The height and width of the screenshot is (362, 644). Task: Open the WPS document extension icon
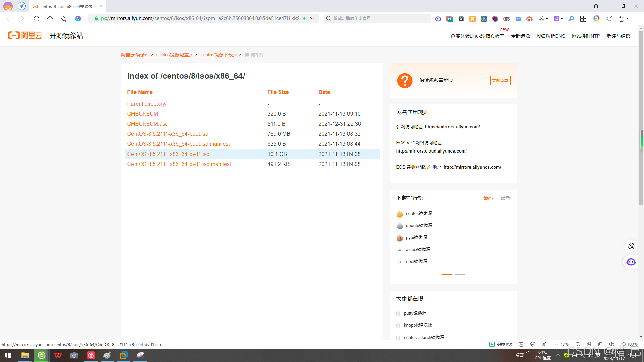pos(450,19)
